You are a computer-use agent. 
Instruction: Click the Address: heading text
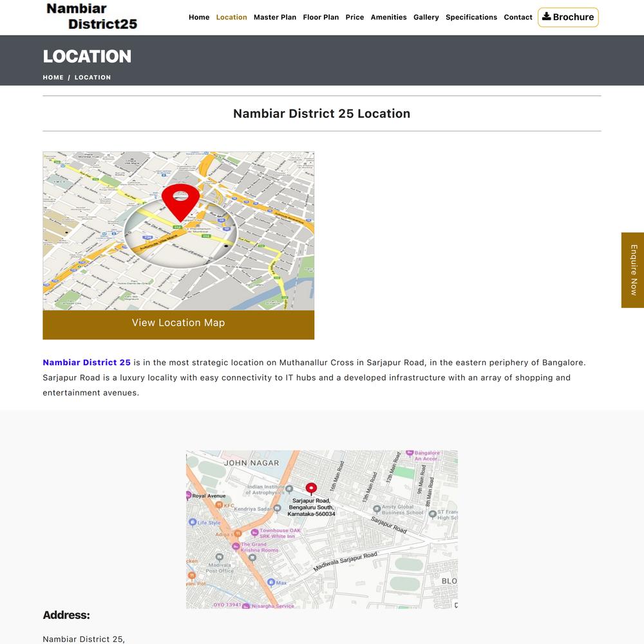[66, 615]
